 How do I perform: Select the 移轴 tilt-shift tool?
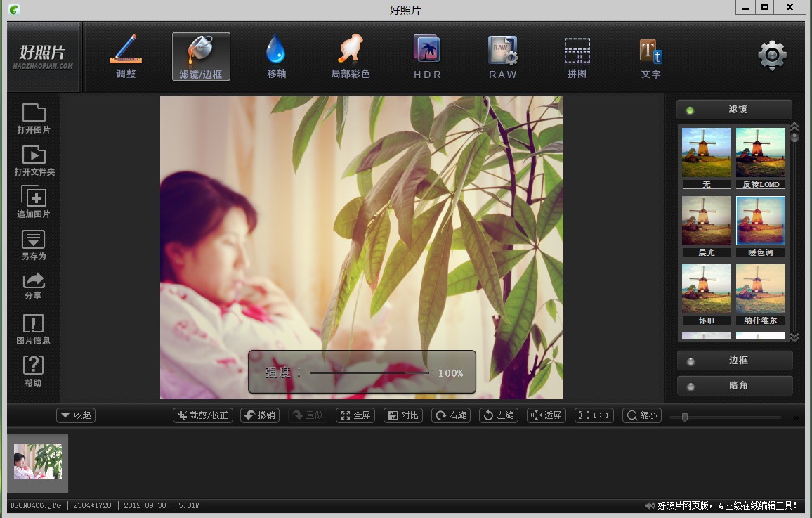pos(276,56)
